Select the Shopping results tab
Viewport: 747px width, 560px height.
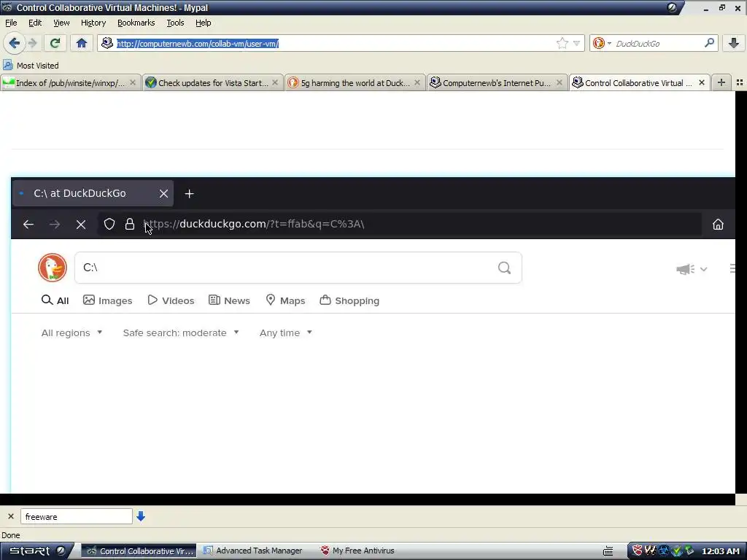tap(349, 300)
